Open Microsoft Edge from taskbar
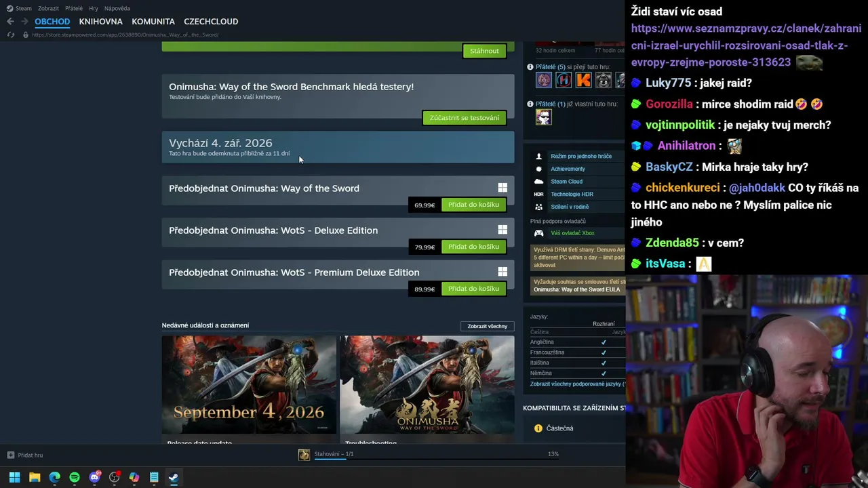 pyautogui.click(x=54, y=477)
